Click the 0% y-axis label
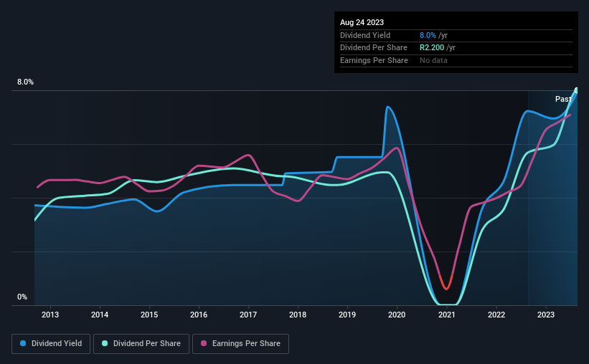589x364 pixels. (x=22, y=297)
